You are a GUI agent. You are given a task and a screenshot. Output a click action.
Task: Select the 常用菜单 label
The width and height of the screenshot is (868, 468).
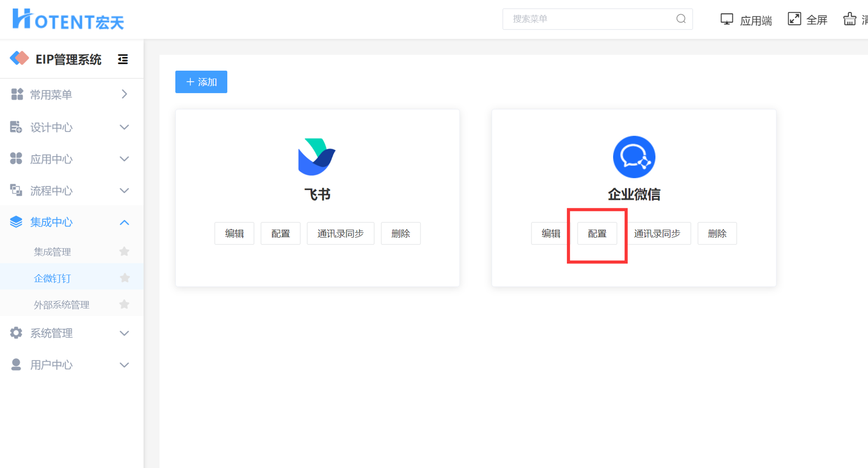pyautogui.click(x=51, y=95)
